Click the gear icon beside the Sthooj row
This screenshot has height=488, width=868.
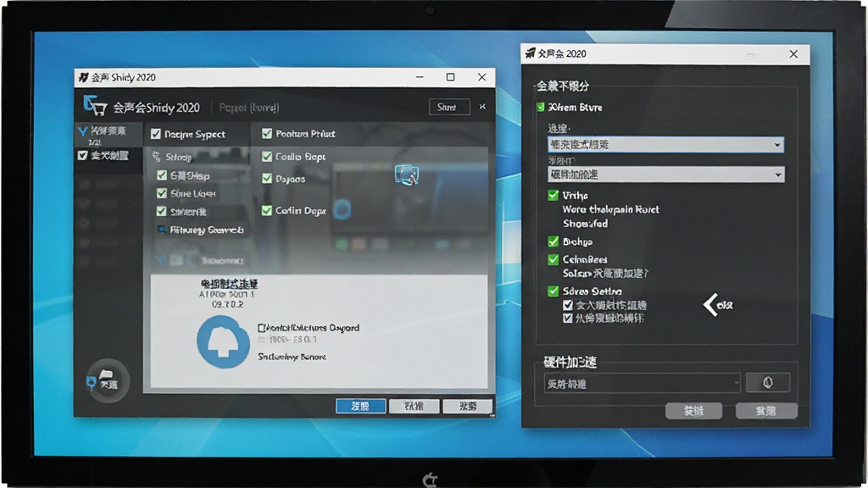(156, 157)
